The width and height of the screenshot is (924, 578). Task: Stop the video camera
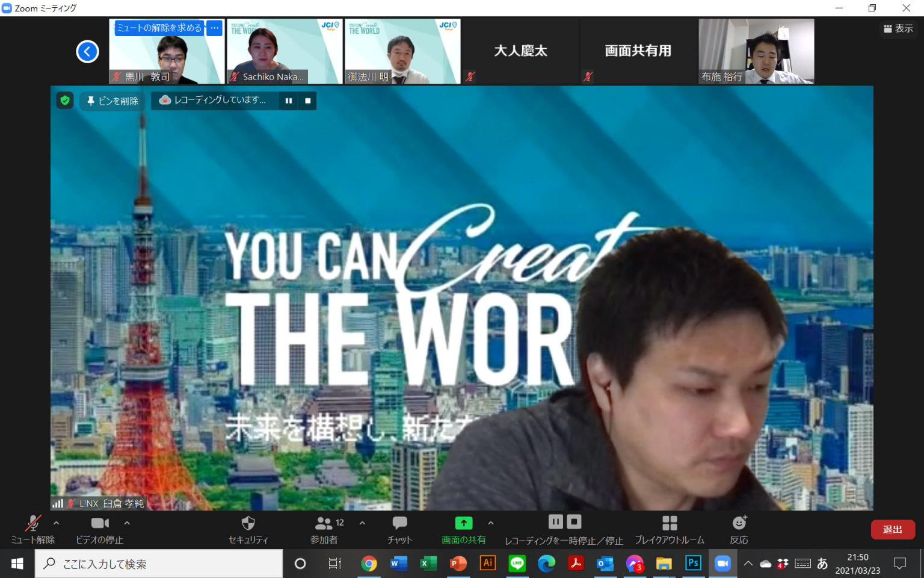[99, 529]
